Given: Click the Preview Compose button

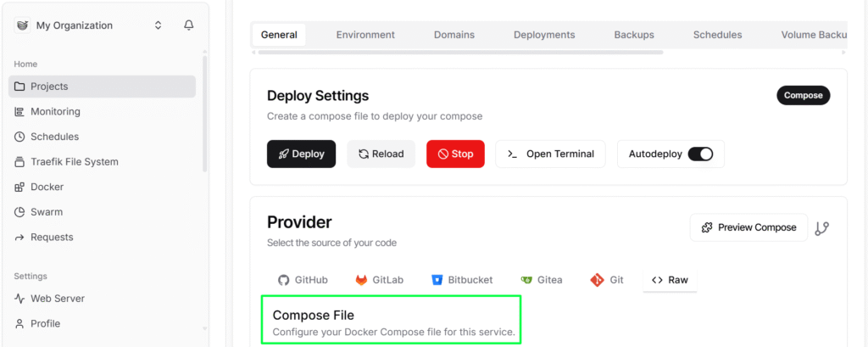Looking at the screenshot, I should pos(748,227).
